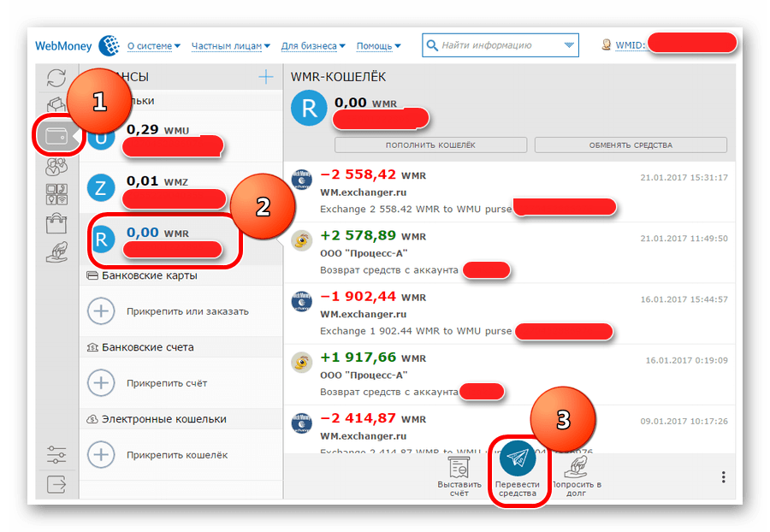Open the hand-with-coins loans sidebar icon

(x=56, y=252)
